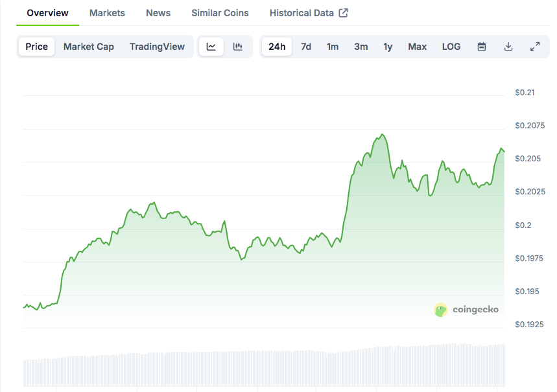Image resolution: width=557 pixels, height=392 pixels.
Task: Download chart data icon
Action: coord(508,47)
